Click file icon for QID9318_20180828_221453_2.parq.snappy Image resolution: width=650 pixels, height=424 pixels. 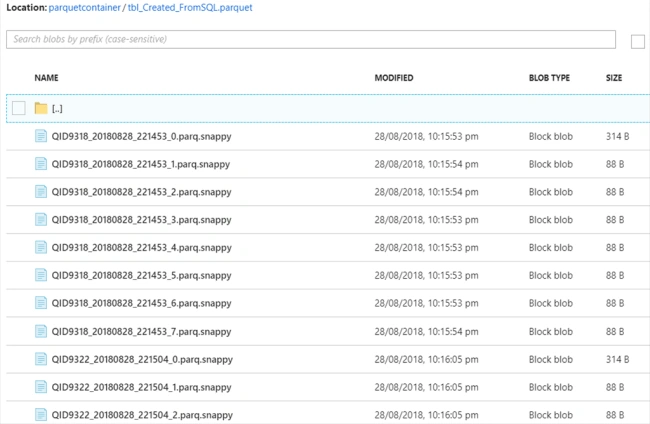click(x=41, y=191)
